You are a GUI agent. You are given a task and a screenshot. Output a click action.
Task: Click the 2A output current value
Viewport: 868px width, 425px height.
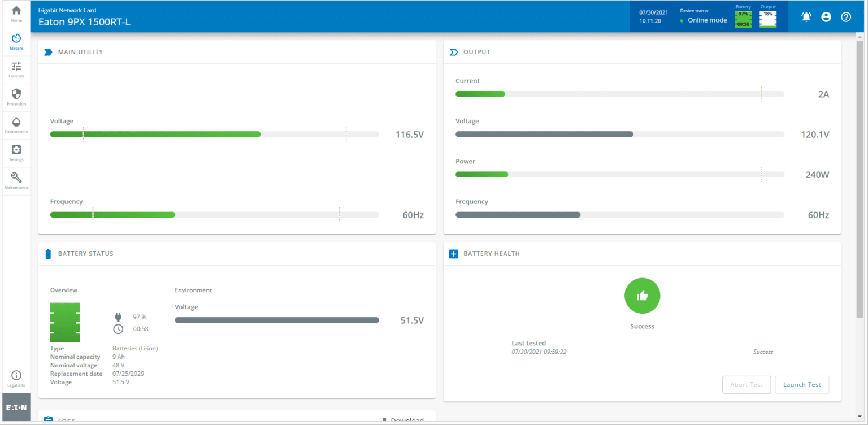click(823, 94)
